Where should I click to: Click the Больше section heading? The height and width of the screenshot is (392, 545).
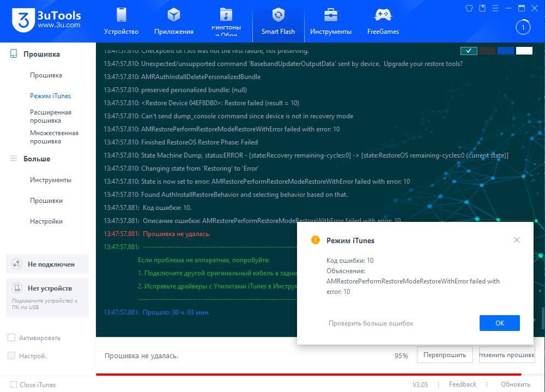[x=37, y=159]
